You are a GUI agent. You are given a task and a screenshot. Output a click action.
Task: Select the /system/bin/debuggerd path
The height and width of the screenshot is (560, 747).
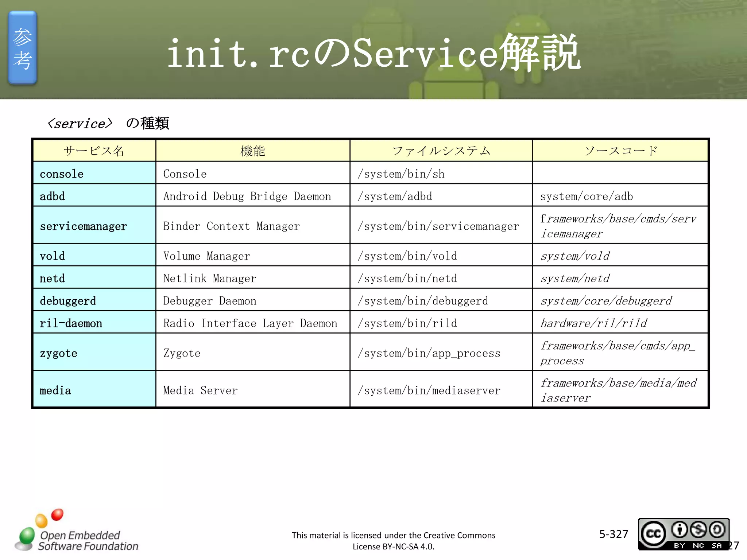click(x=423, y=301)
